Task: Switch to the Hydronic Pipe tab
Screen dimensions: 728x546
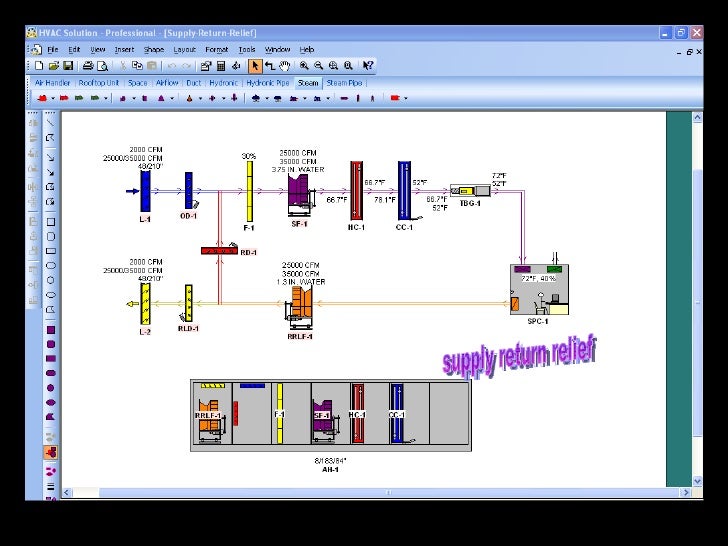Action: tap(268, 83)
